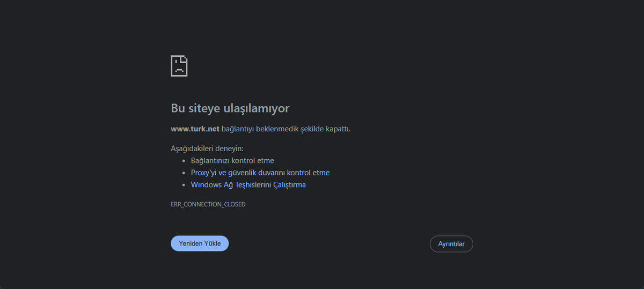Open the Ayrıntılar details button
This screenshot has width=644, height=289.
click(x=451, y=244)
